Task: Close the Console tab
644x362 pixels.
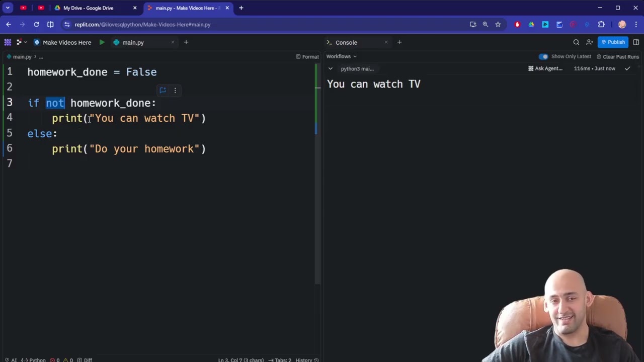Action: click(386, 42)
